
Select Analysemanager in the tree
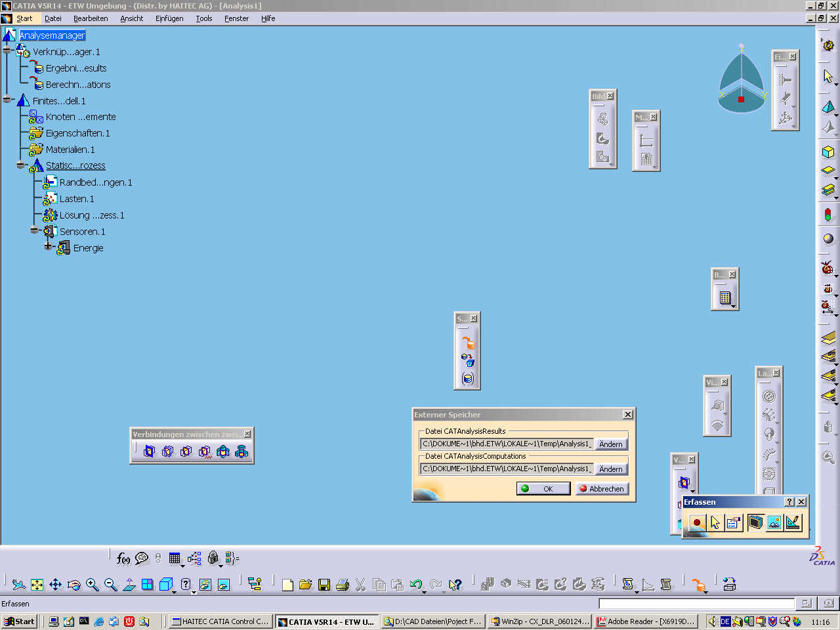click(52, 35)
